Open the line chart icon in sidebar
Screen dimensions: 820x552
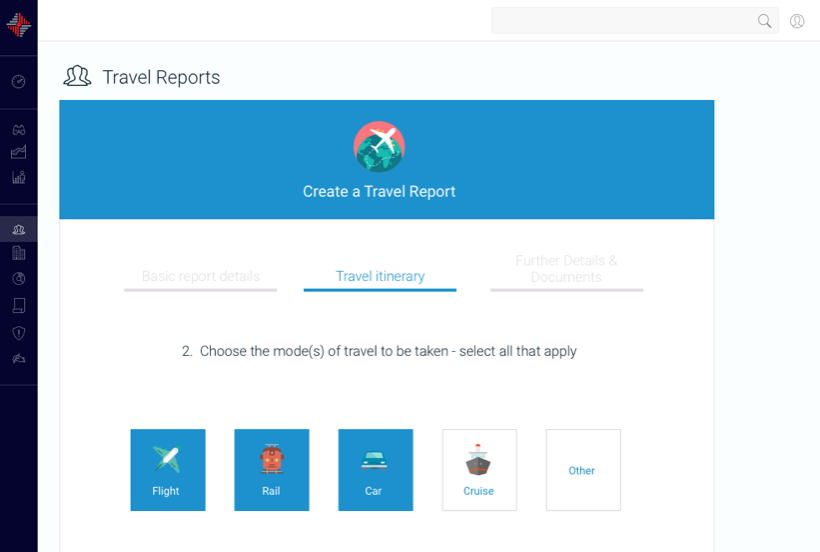pyautogui.click(x=18, y=153)
